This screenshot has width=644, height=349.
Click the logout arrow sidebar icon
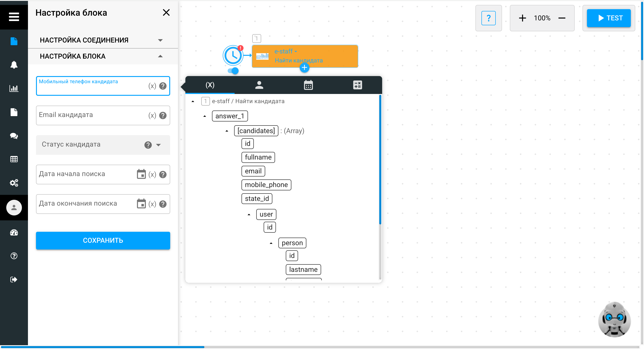[x=14, y=279]
